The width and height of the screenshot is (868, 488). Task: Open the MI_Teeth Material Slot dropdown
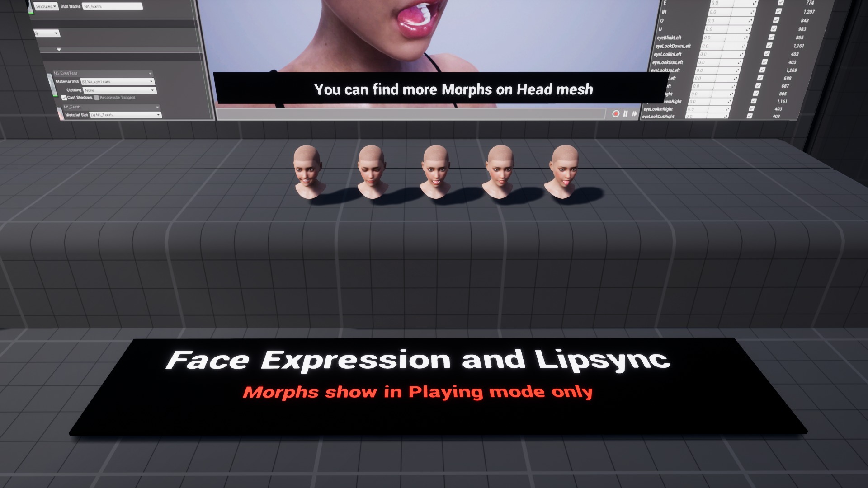click(125, 115)
